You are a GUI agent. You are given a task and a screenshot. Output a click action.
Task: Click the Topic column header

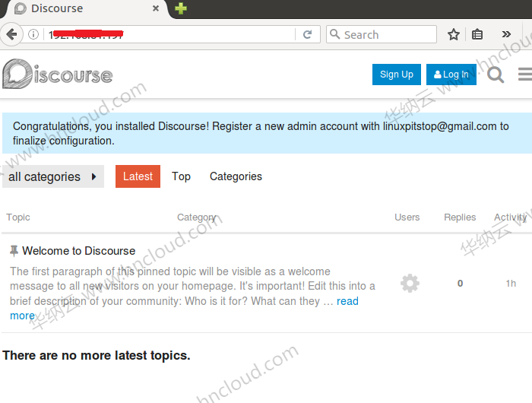pyautogui.click(x=18, y=217)
